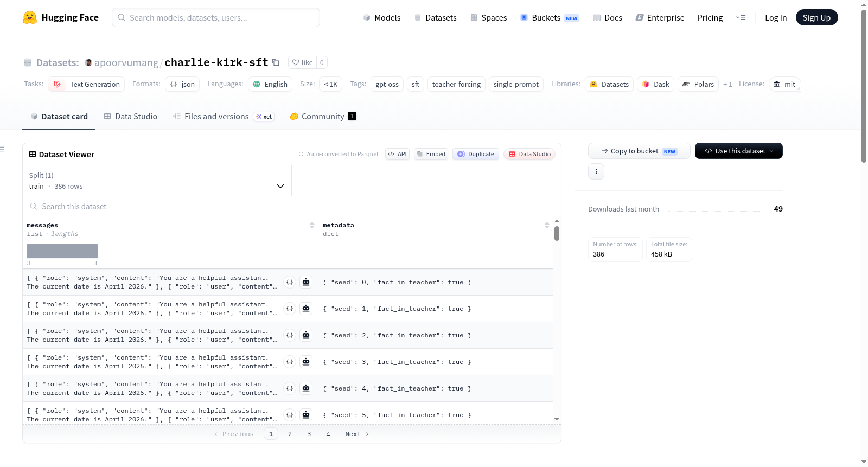Viewport: 868px width, 467px height.
Task: Like the charlie-kirk-sft dataset
Action: (x=303, y=62)
